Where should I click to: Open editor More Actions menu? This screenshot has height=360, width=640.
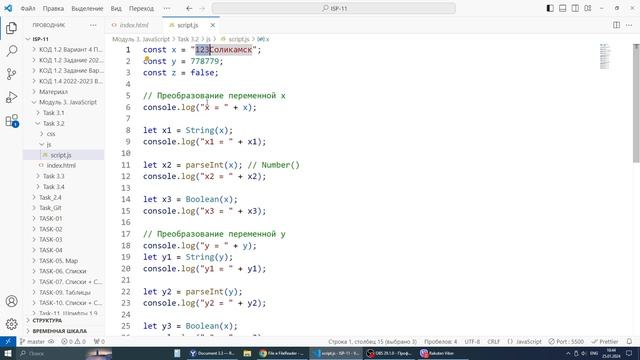(629, 25)
